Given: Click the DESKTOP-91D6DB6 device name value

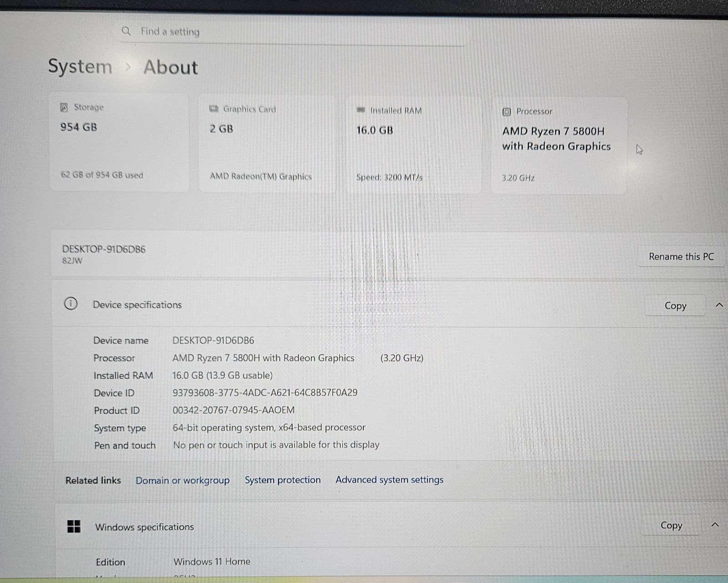Looking at the screenshot, I should (213, 340).
